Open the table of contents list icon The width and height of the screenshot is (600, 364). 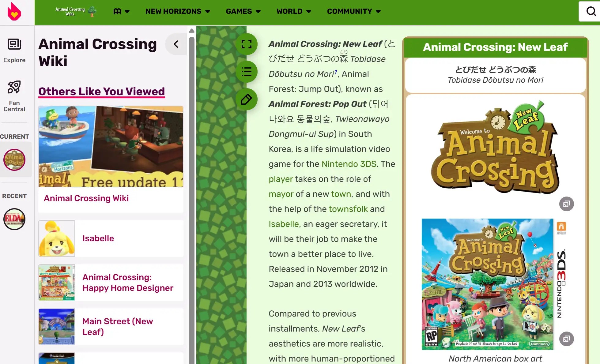(247, 72)
